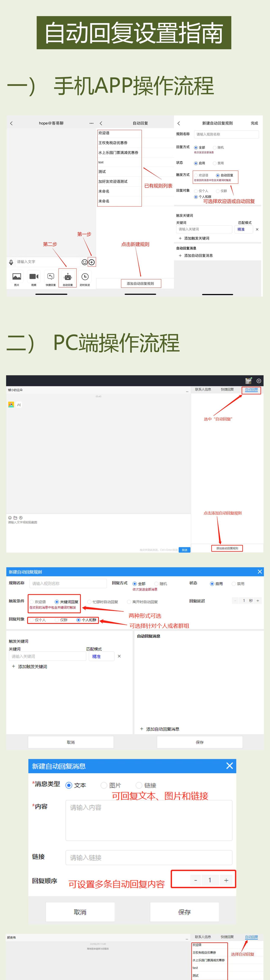The height and width of the screenshot is (980, 270).
Task: Increase 回复延迟 seconds with plus
Action: (258, 601)
